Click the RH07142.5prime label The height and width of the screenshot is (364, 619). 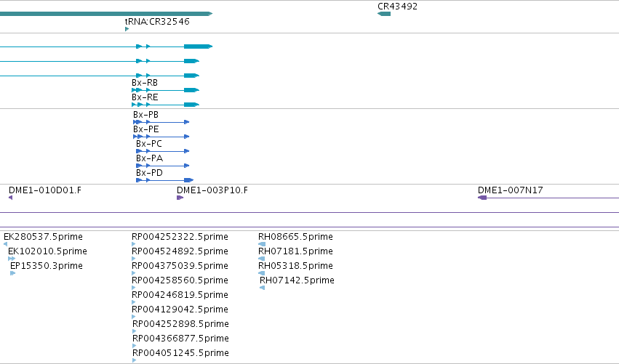[297, 280]
